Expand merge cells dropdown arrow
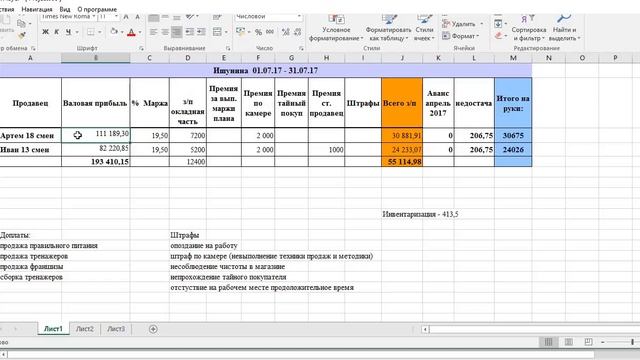Image resolution: width=640 pixels, height=360 pixels. (x=226, y=32)
